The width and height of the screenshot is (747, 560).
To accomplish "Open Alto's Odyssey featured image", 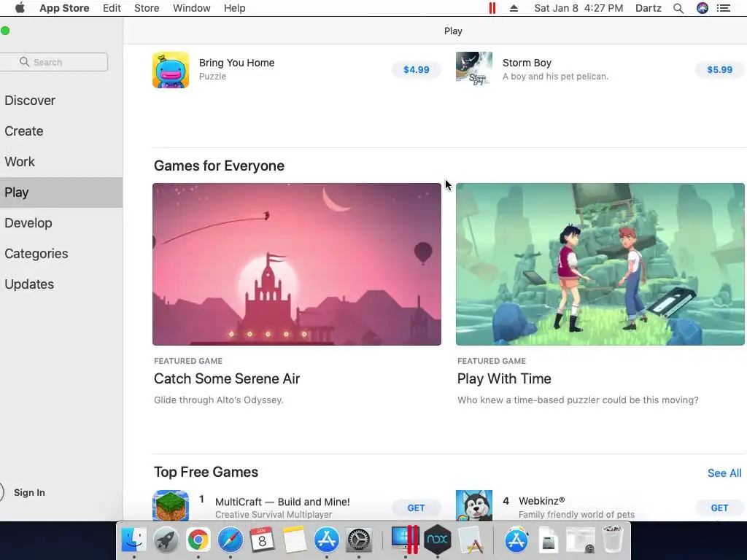I will (x=297, y=264).
